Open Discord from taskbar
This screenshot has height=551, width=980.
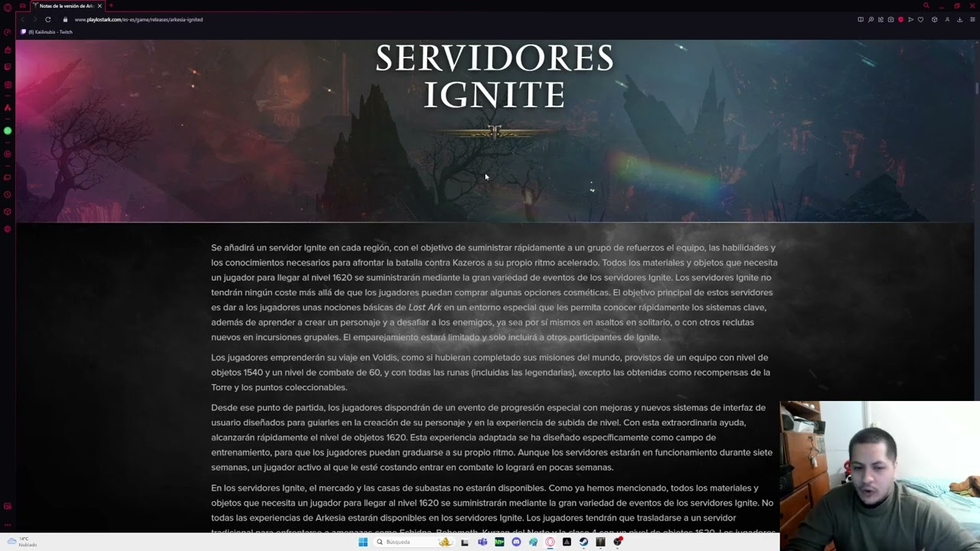[x=516, y=542]
